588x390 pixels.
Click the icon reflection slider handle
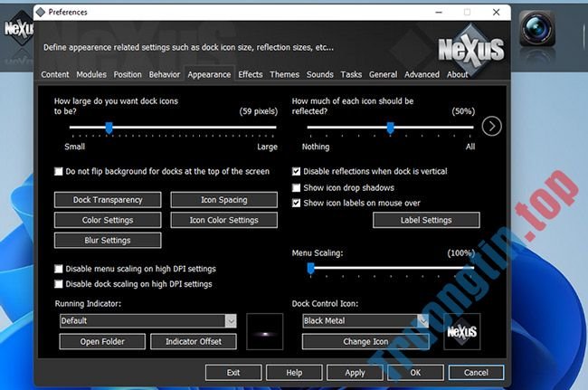391,128
